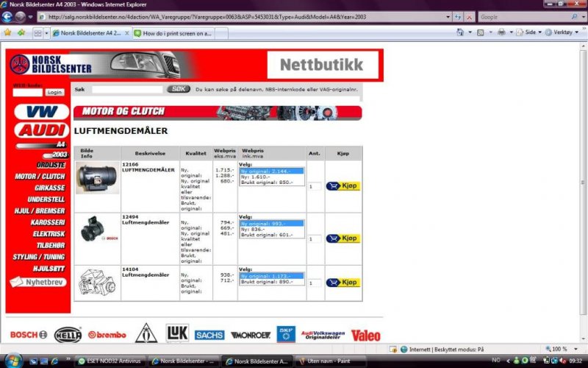Click the Søk search text field
This screenshot has height=368, width=588.
coord(126,89)
